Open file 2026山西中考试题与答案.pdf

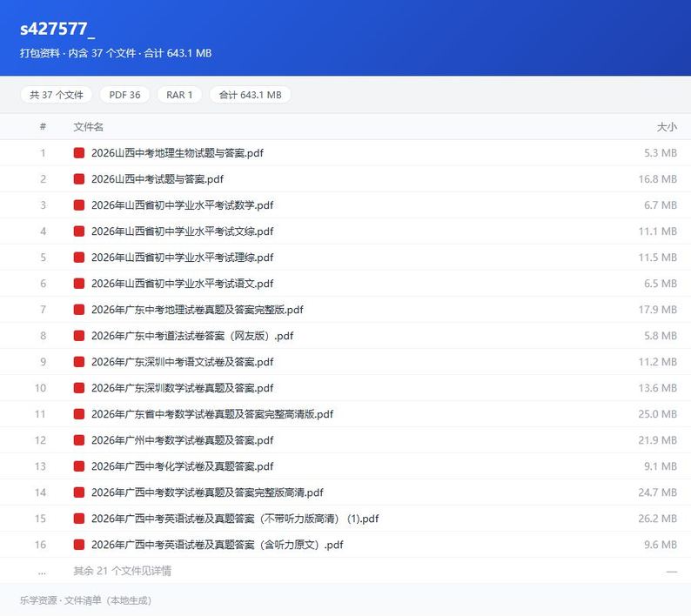tap(158, 179)
